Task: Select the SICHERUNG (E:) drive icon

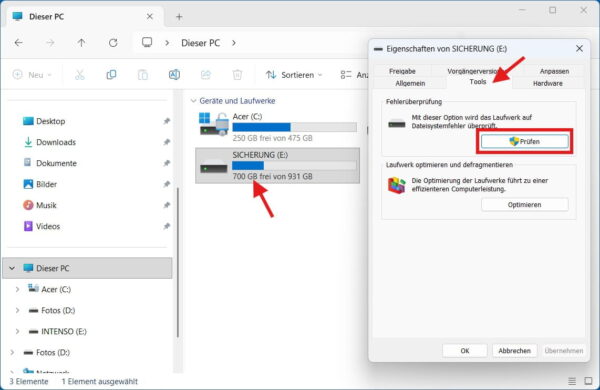Action: [x=214, y=167]
